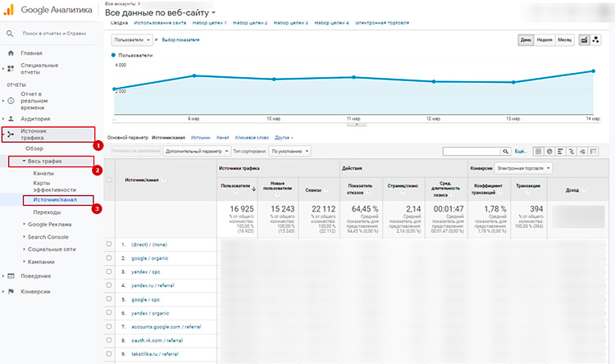615x364 pixels.
Task: Select the data table grid view icon
Action: 538,152
